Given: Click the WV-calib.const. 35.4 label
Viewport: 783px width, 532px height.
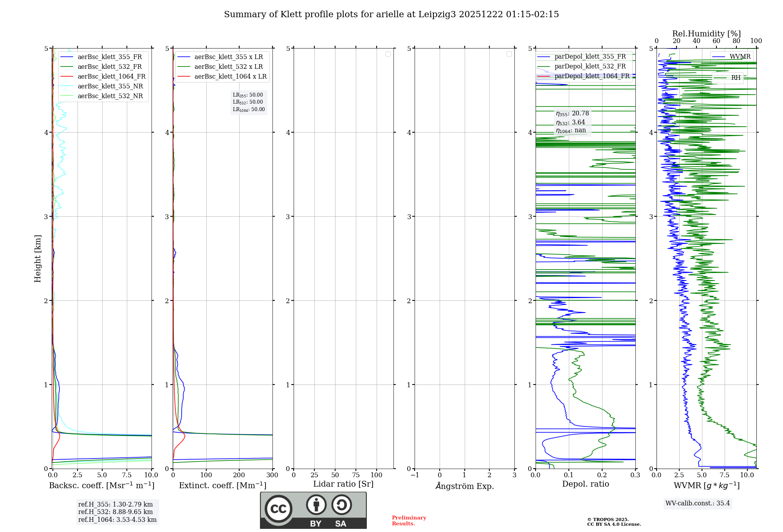Looking at the screenshot, I should (x=697, y=503).
